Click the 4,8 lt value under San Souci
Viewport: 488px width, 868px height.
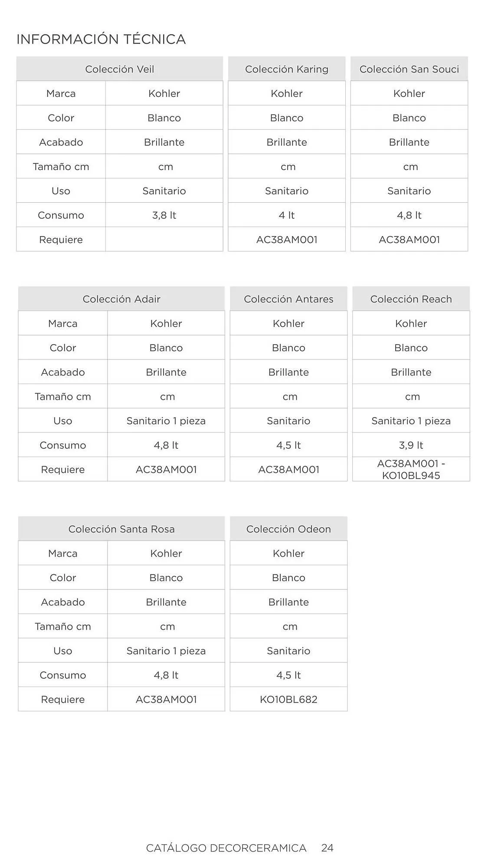(409, 215)
